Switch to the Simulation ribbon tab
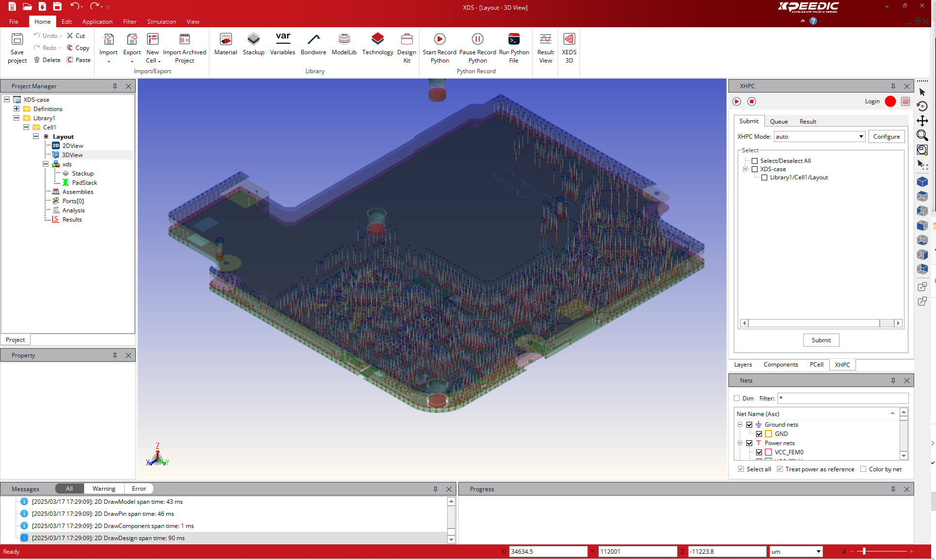The width and height of the screenshot is (936, 560). 161,21
